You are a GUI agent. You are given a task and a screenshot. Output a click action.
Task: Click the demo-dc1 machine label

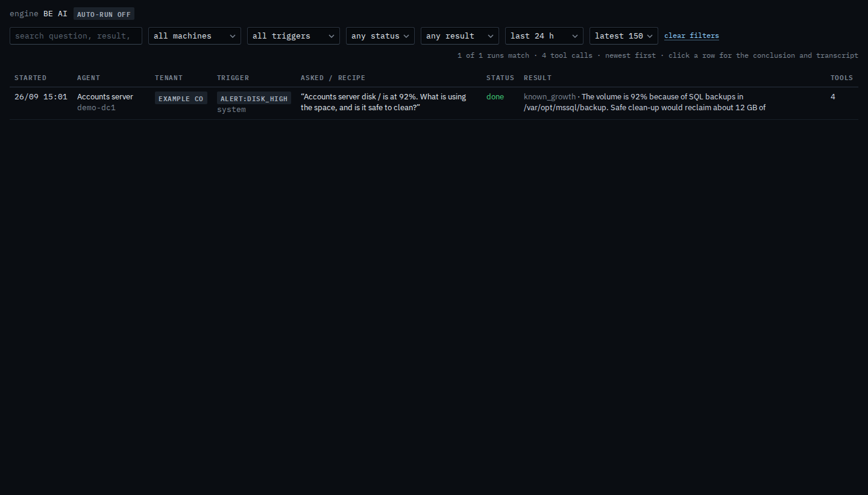click(96, 108)
